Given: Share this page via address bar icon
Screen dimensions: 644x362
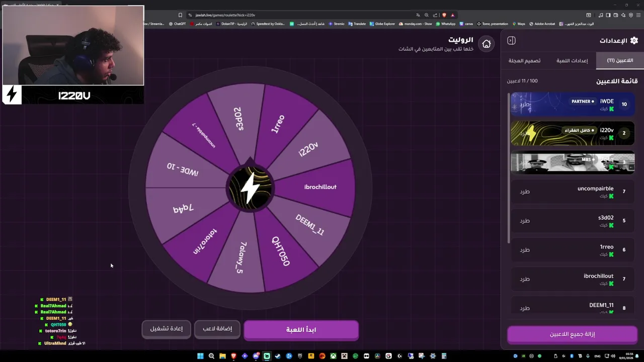Looking at the screenshot, I should coord(435,15).
